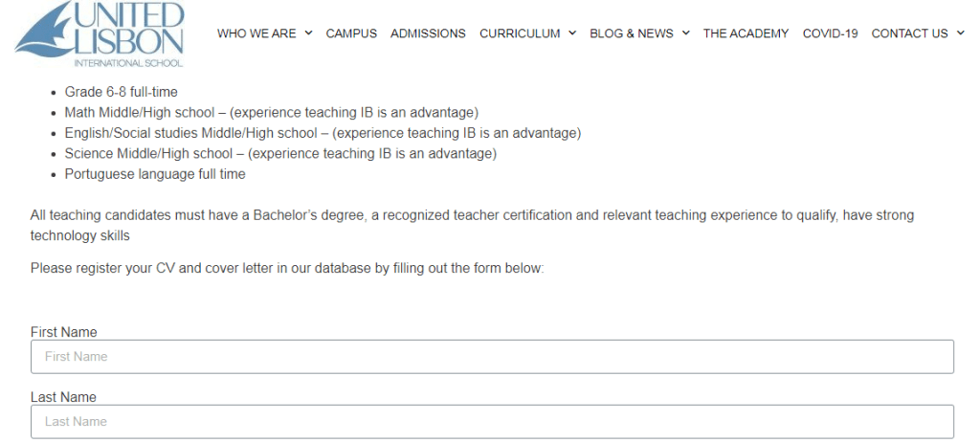This screenshot has height=443, width=980.
Task: Open the BLOG & NEWS menu label
Action: coord(632,33)
